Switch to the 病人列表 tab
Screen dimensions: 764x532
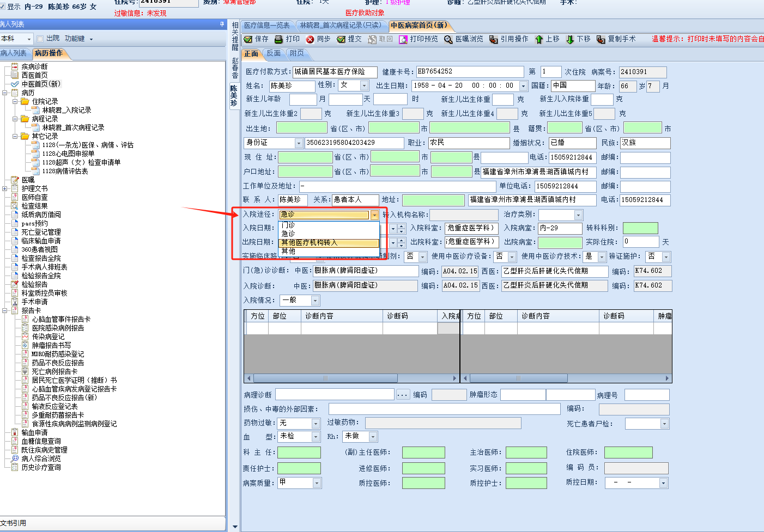(x=14, y=53)
